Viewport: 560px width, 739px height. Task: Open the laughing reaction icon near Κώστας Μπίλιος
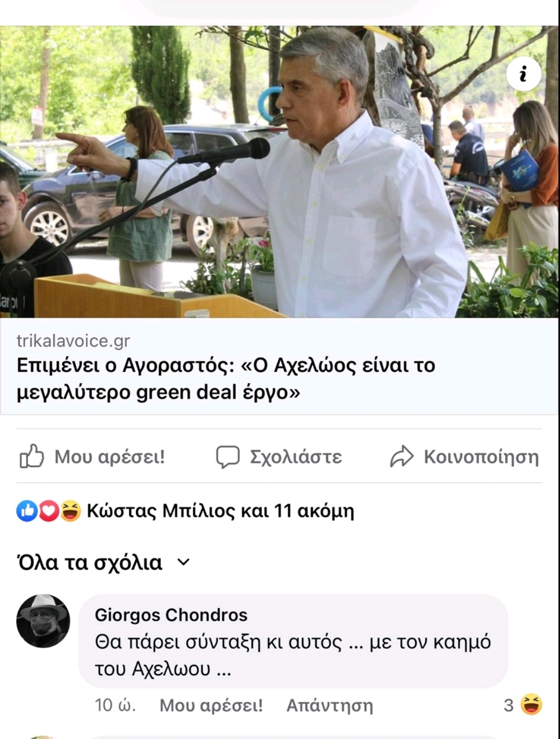71,511
